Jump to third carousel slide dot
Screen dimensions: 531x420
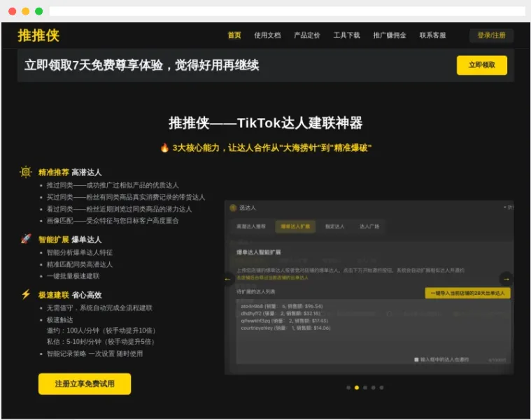365,388
